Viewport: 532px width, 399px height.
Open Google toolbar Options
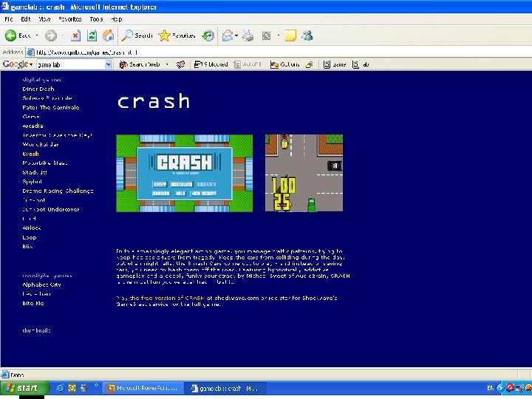click(x=284, y=64)
